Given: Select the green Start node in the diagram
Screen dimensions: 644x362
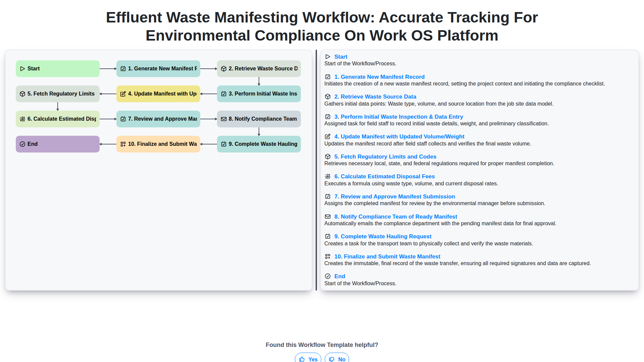Looking at the screenshot, I should 58,69.
